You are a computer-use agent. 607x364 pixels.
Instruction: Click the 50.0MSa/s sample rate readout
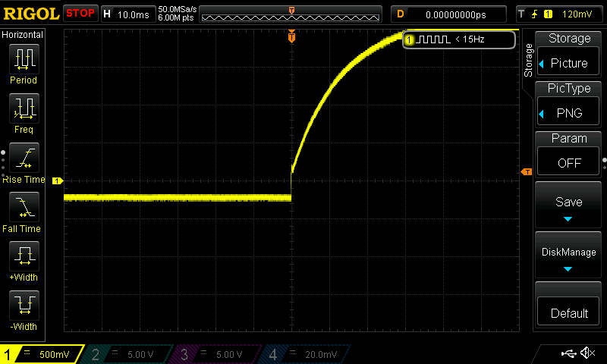(178, 9)
